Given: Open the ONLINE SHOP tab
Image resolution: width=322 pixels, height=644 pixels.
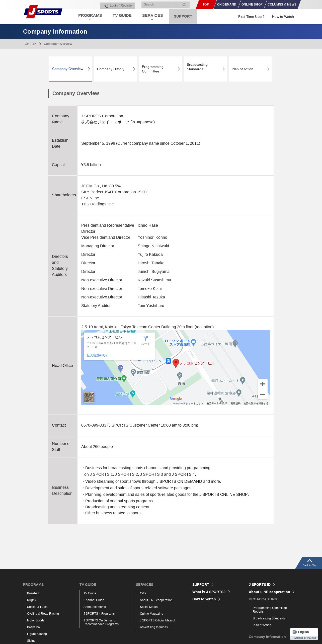Looking at the screenshot, I should click(252, 5).
